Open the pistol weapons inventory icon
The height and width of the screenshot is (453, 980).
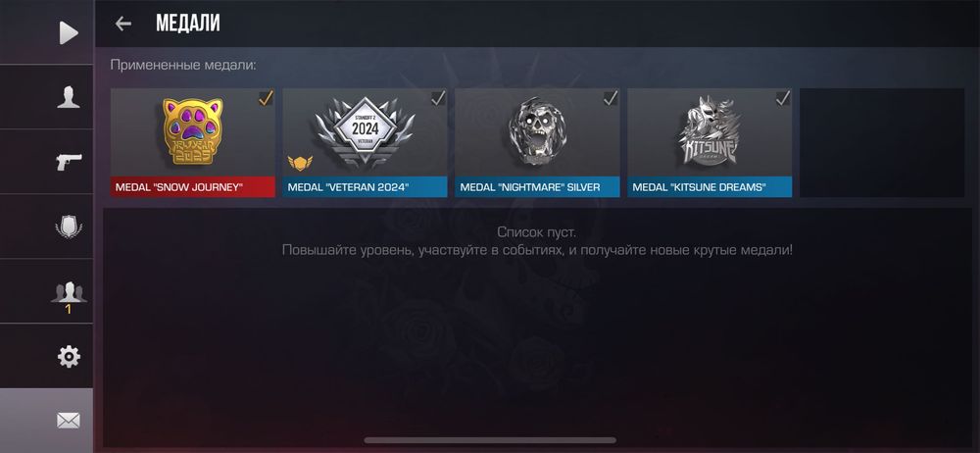pos(69,162)
